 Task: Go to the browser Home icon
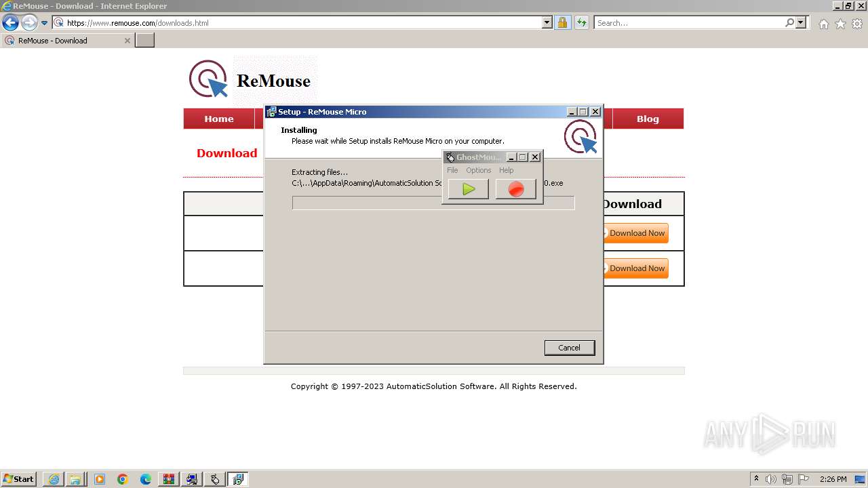(x=823, y=24)
